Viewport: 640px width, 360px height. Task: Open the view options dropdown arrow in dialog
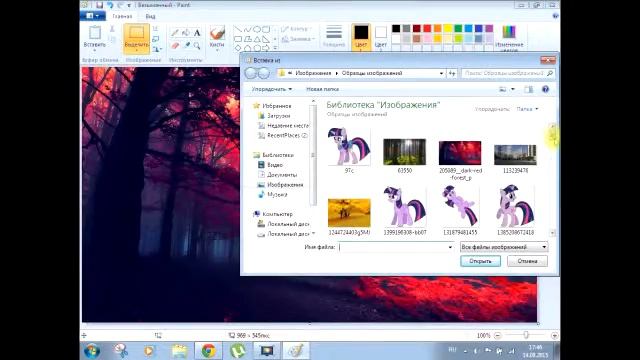[x=513, y=89]
